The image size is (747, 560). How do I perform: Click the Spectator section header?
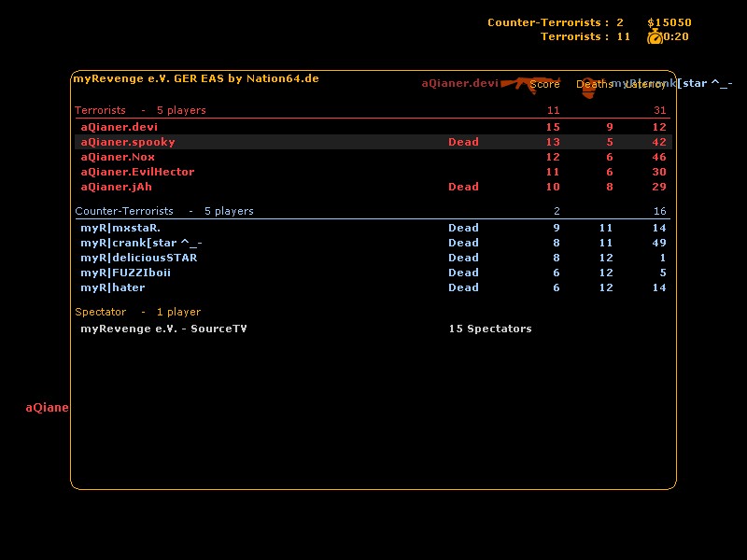tap(100, 312)
